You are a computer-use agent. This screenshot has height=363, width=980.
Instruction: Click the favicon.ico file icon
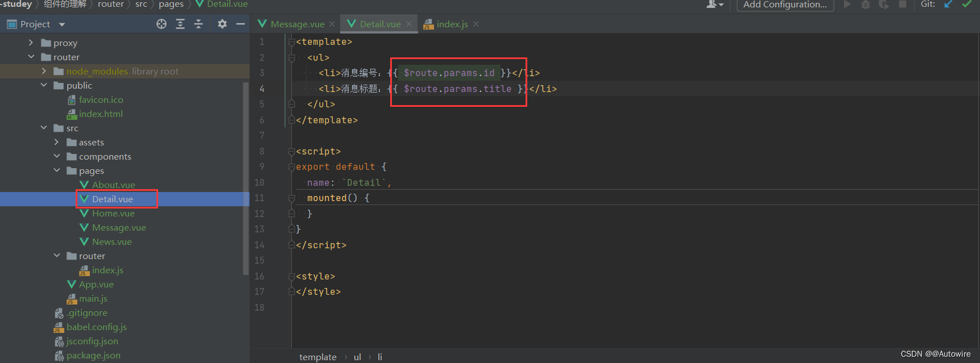point(72,100)
